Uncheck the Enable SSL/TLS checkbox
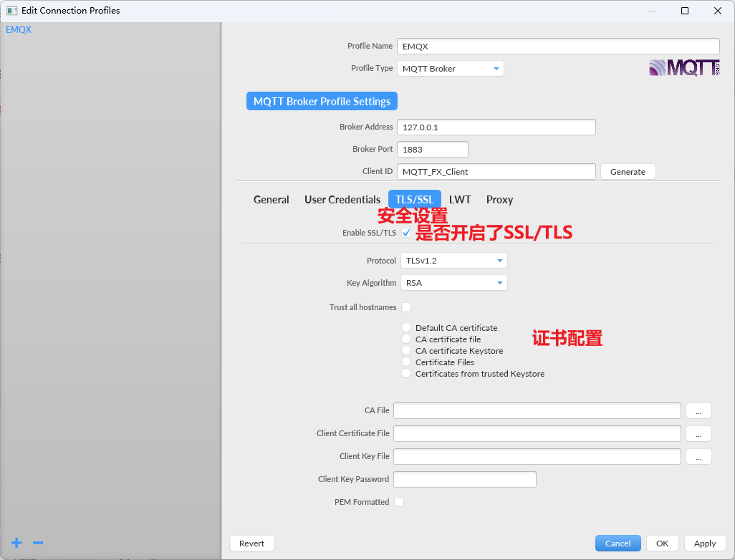Screen dimensions: 735x560 click(x=406, y=233)
